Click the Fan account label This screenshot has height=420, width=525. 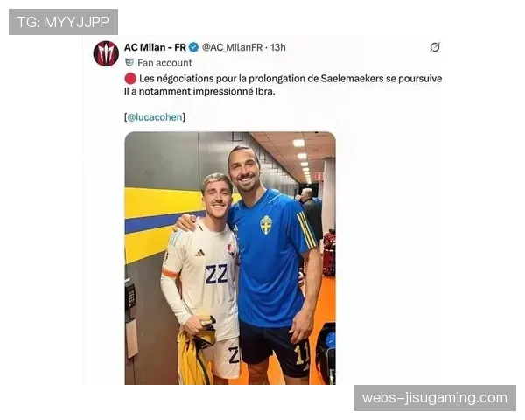tap(164, 63)
